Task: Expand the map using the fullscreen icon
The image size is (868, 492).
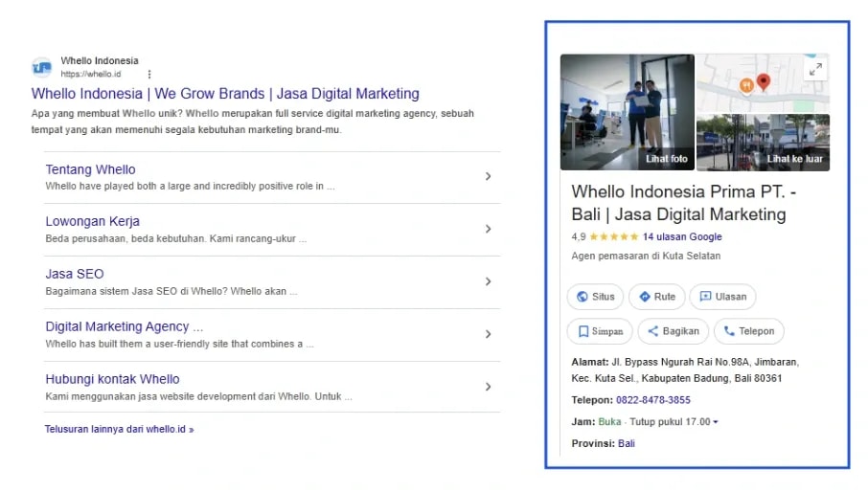Action: 815,69
